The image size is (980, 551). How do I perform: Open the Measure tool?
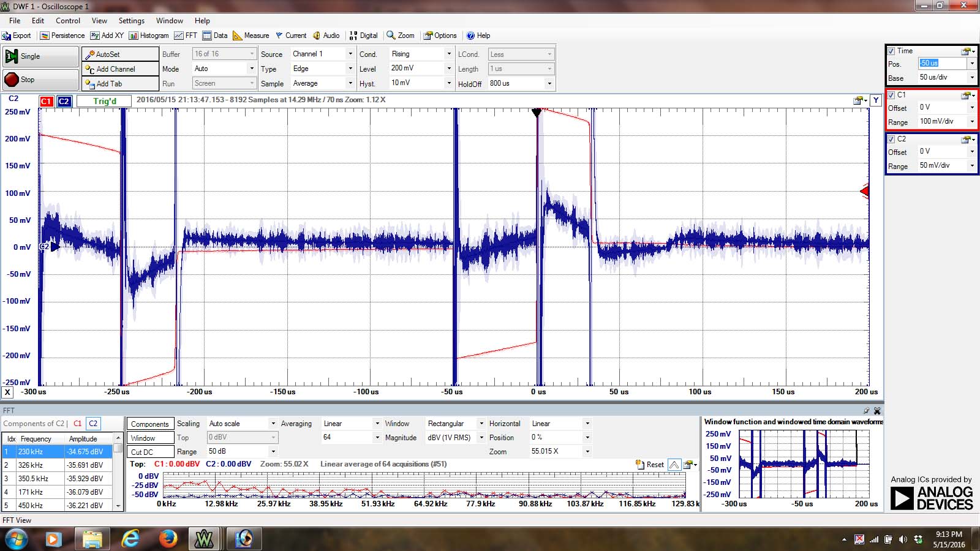tap(251, 36)
